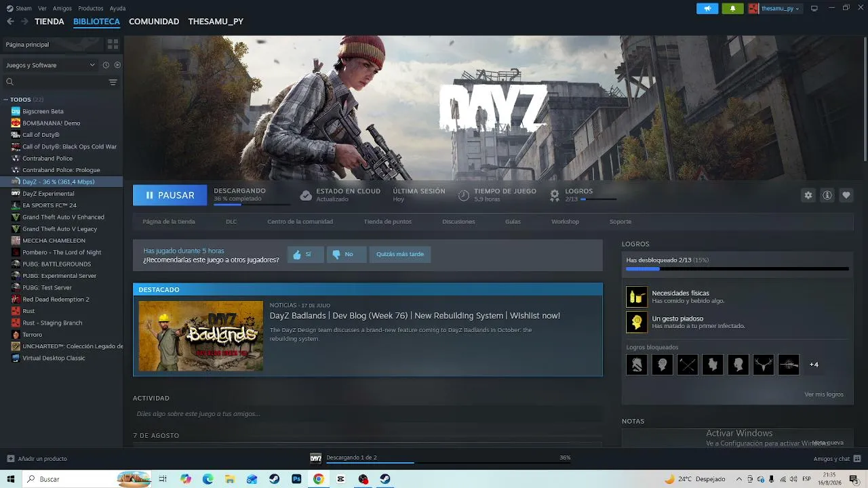The width and height of the screenshot is (868, 488).
Task: Go to the TIENDA tab
Action: (x=50, y=22)
